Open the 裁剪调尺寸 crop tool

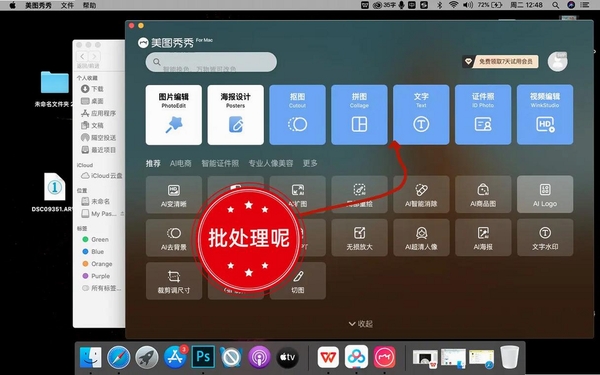[x=174, y=281]
